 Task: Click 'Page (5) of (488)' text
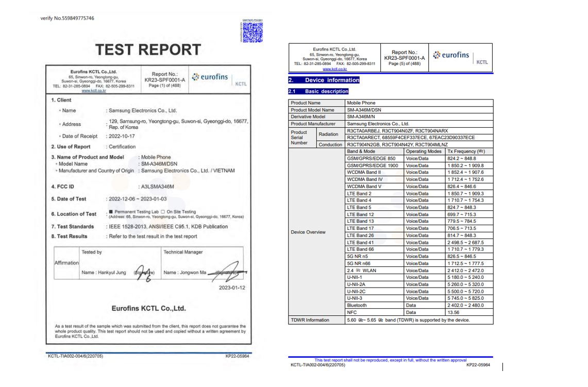tap(404, 64)
